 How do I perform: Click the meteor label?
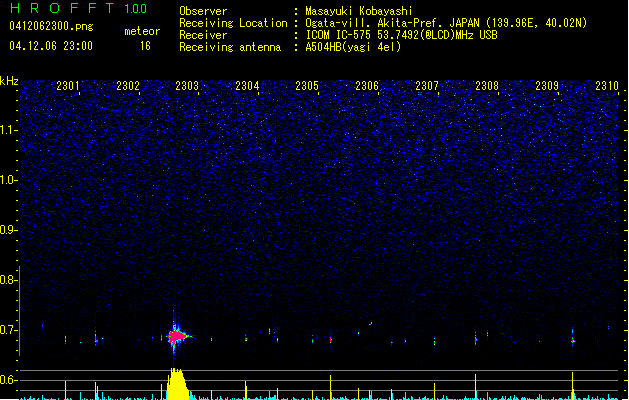(142, 31)
